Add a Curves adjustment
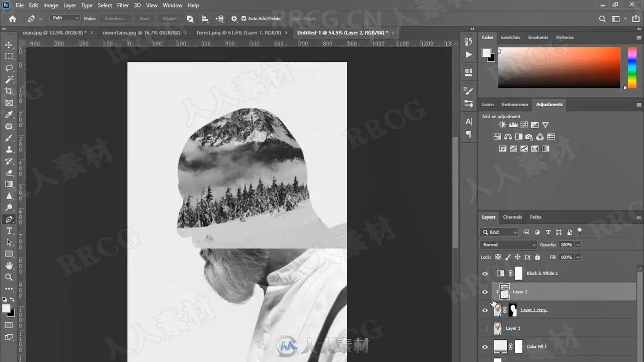Image resolution: width=644 pixels, height=362 pixels. 524,125
